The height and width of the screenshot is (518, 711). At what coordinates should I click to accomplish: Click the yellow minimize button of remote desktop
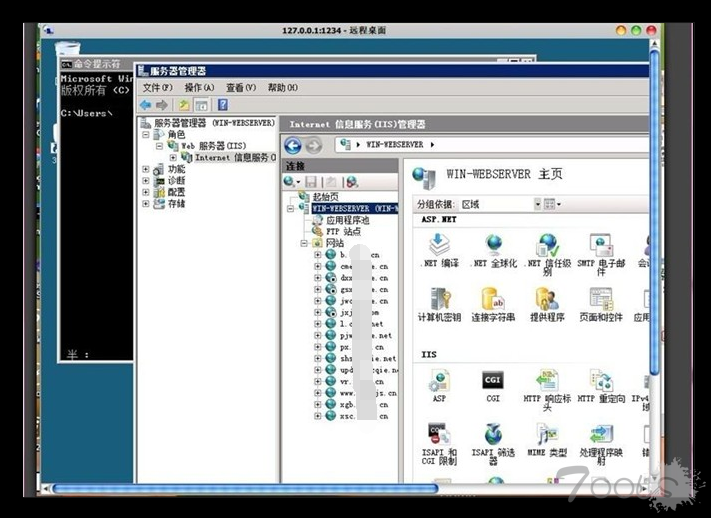(621, 30)
